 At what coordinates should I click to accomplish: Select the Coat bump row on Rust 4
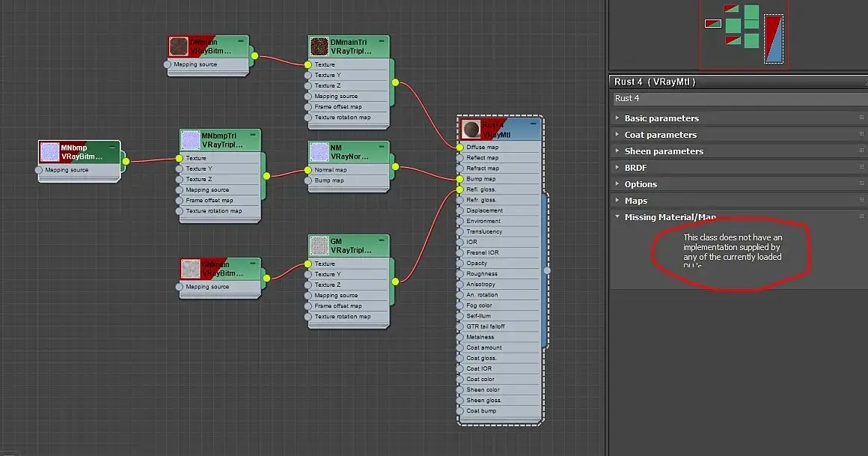click(x=499, y=411)
